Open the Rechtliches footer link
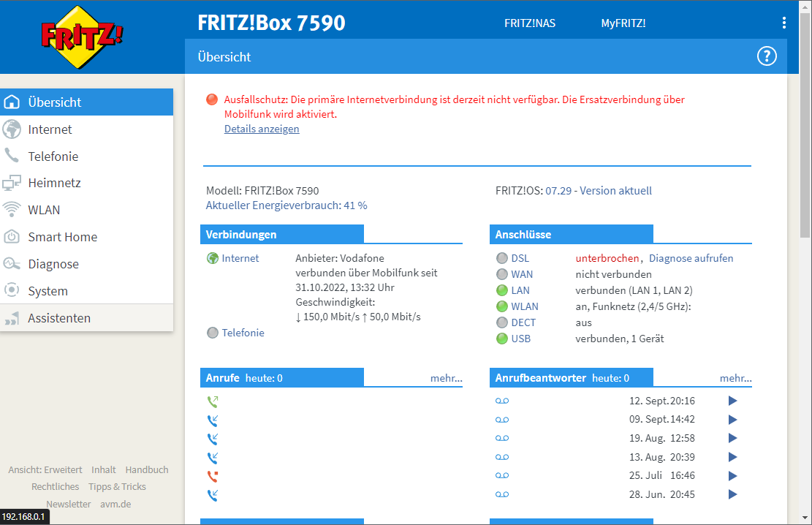 (x=55, y=487)
